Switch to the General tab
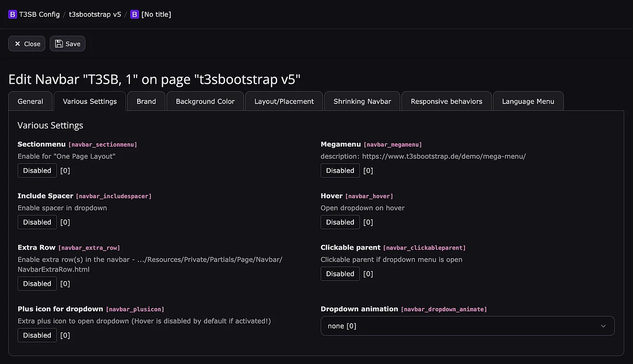This screenshot has width=633, height=364. pyautogui.click(x=30, y=102)
